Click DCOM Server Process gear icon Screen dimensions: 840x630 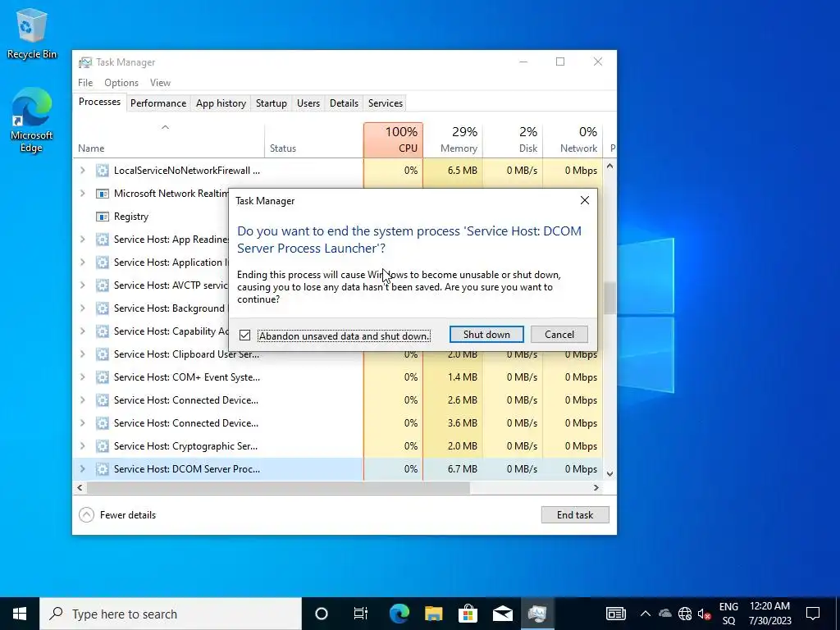tap(102, 468)
